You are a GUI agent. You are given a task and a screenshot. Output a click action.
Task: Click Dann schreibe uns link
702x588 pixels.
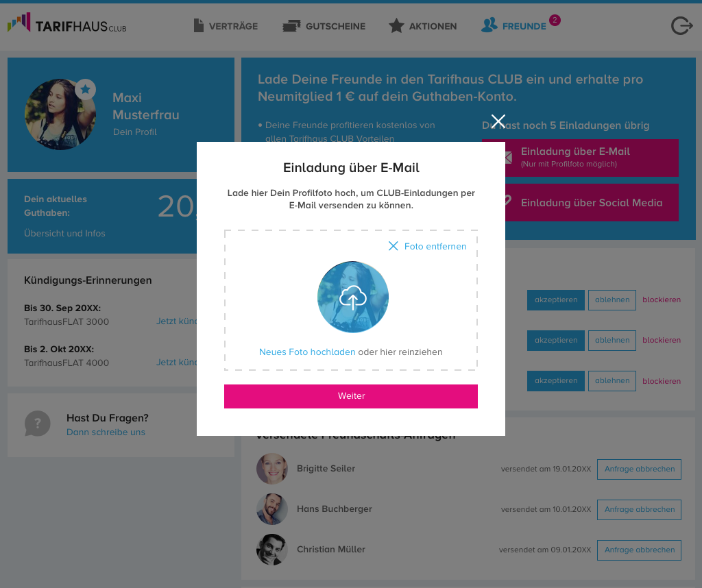tap(106, 432)
